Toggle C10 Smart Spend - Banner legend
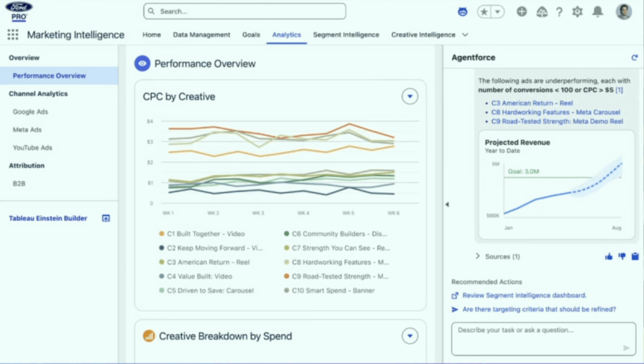 point(329,291)
